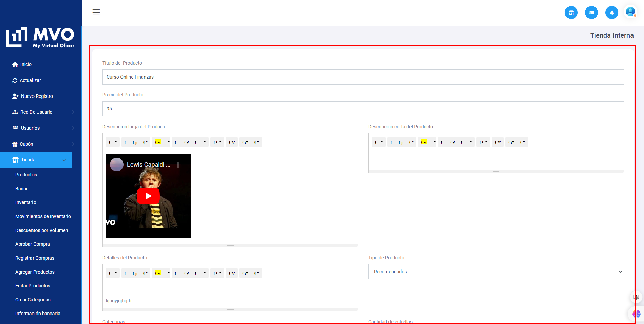Image resolution: width=644 pixels, height=324 pixels.
Task: Open the three-dot menu on the video
Action: point(178,165)
